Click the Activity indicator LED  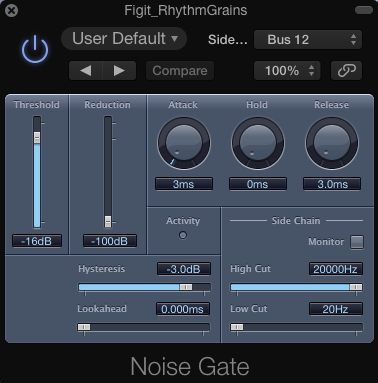click(183, 235)
